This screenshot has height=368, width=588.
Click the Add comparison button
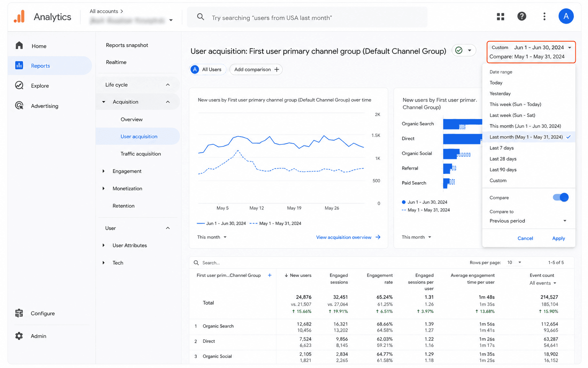tap(256, 69)
